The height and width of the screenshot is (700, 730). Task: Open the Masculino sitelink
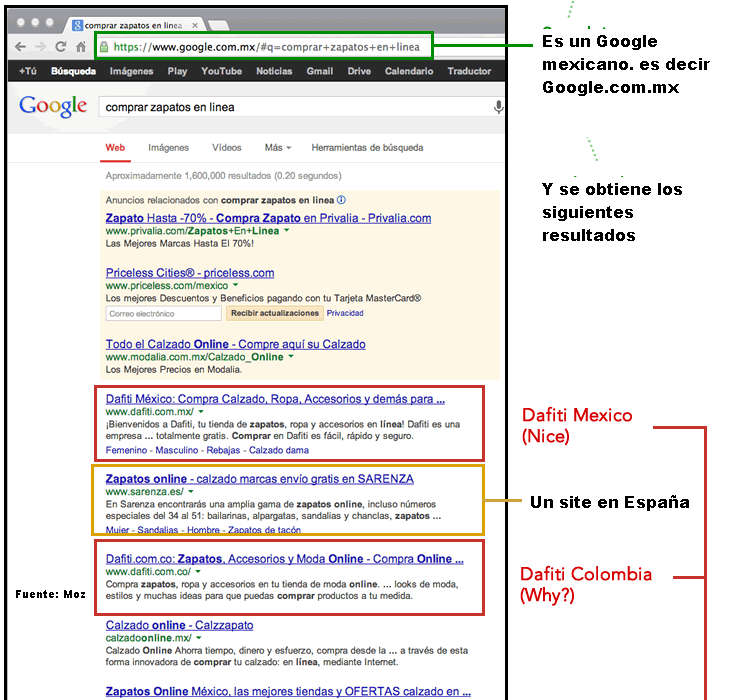177,450
